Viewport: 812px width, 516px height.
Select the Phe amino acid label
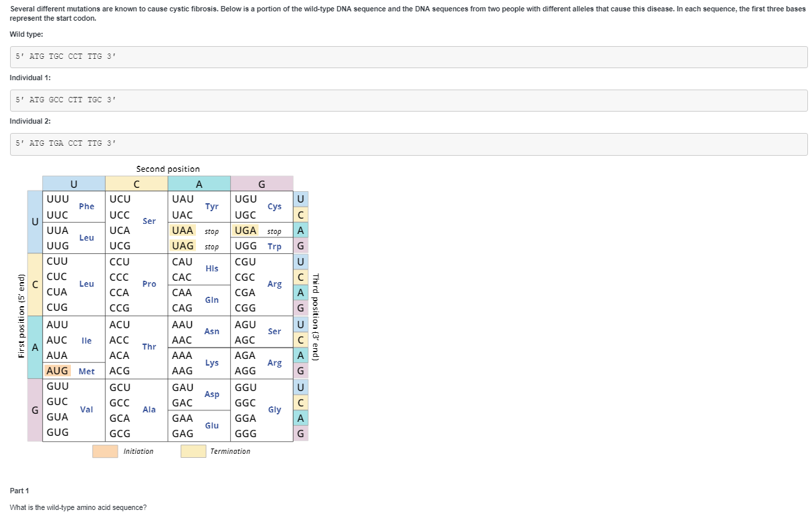click(86, 207)
